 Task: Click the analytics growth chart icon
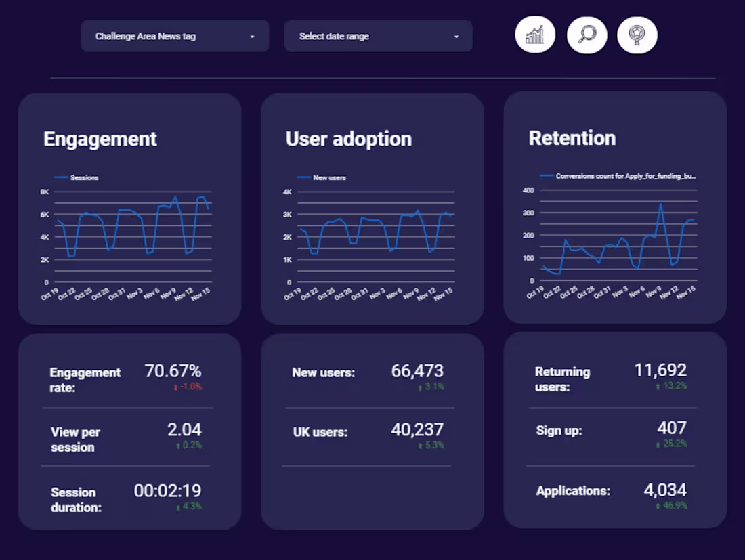(535, 34)
